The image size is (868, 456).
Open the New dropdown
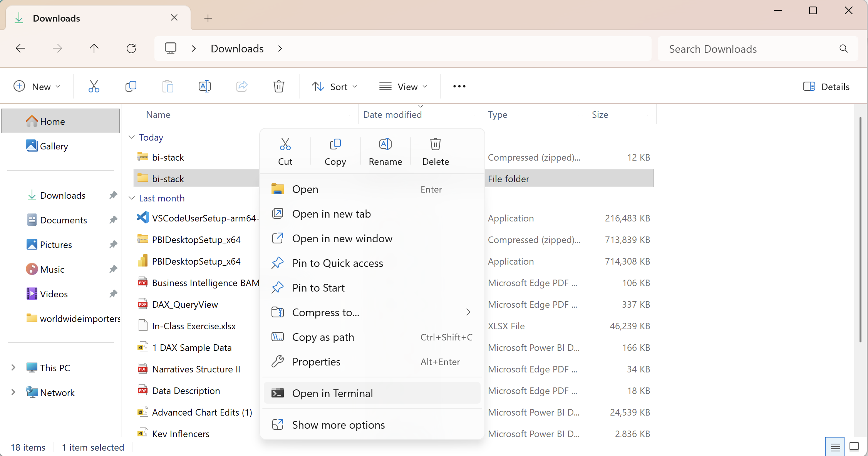tap(37, 86)
